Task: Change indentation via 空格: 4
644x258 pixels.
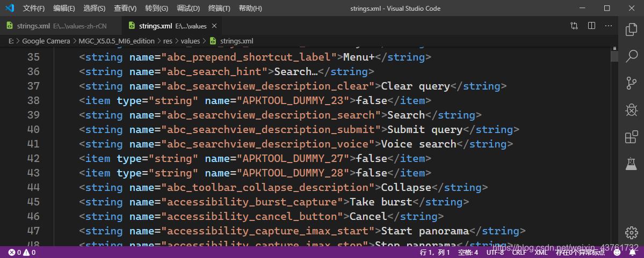Action: point(468,252)
